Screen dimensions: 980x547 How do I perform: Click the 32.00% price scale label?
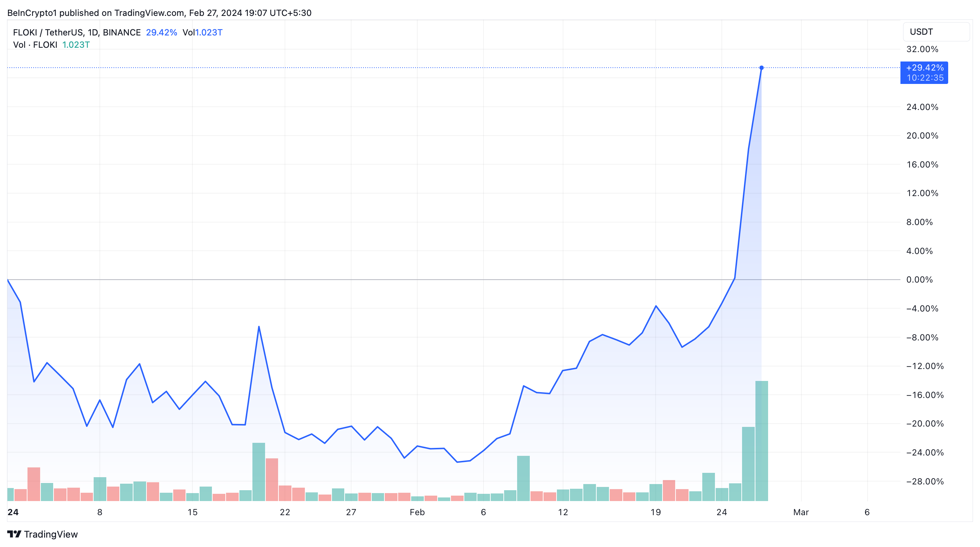coord(922,49)
